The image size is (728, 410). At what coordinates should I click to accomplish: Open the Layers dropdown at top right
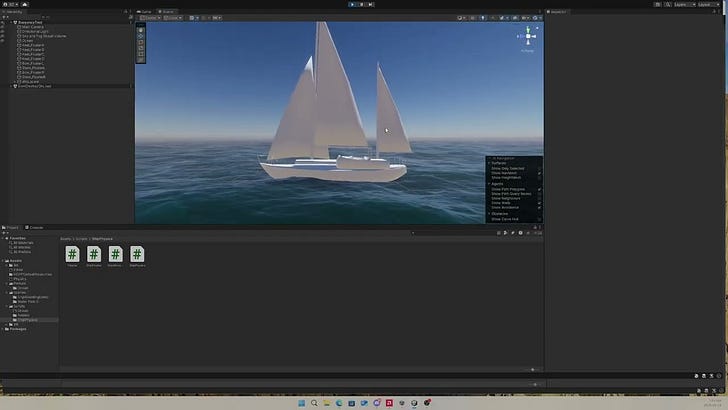coord(684,4)
